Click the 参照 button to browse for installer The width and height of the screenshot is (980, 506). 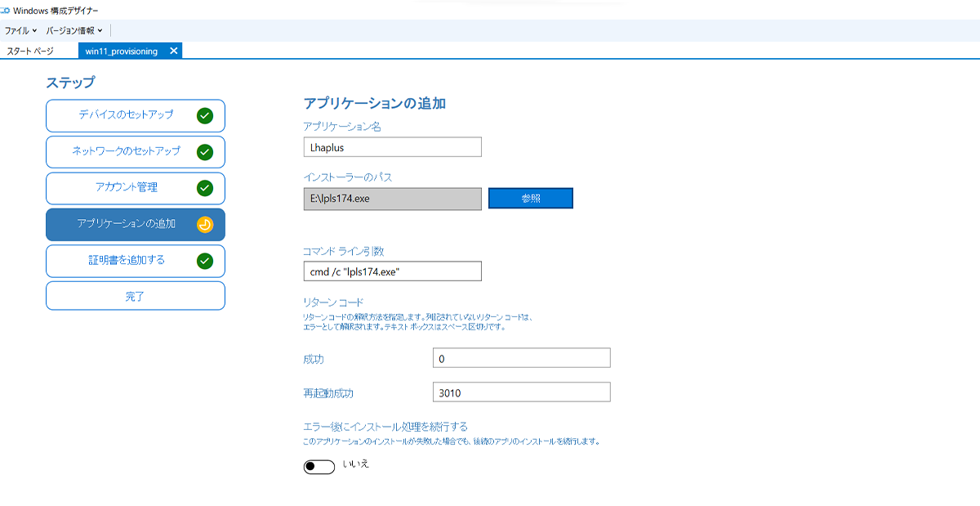pos(530,198)
